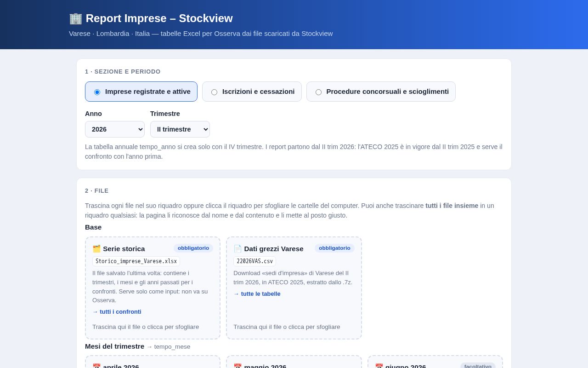Click the 'maggio 2026' card title
588x368 pixels.
coord(265,366)
